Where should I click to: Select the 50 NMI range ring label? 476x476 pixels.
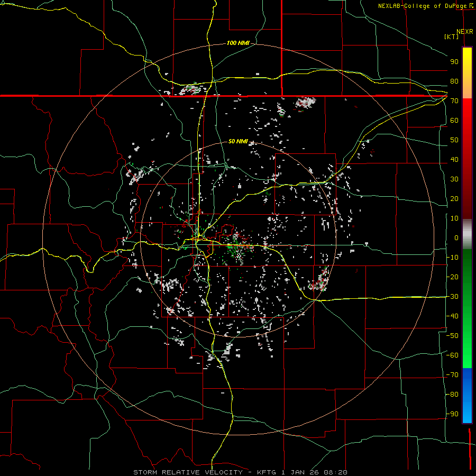238,141
